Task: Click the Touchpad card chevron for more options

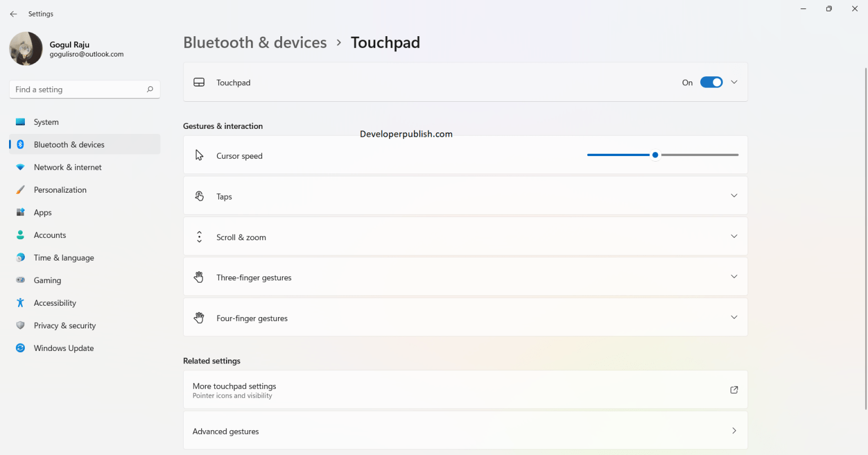Action: click(734, 82)
